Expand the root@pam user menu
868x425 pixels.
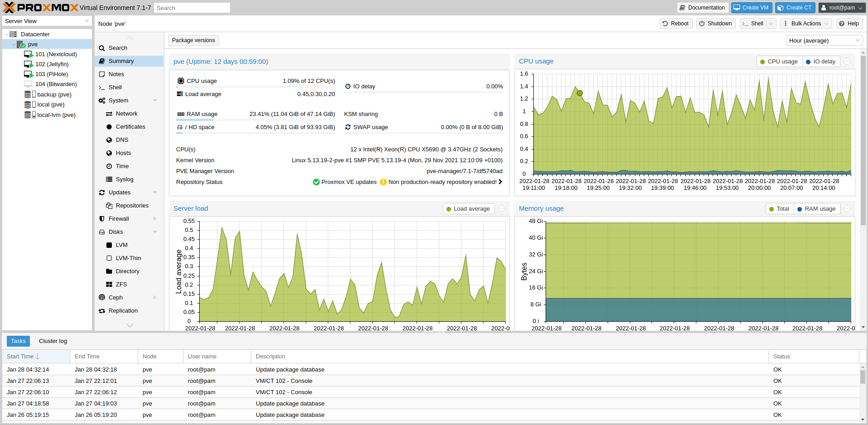[842, 8]
